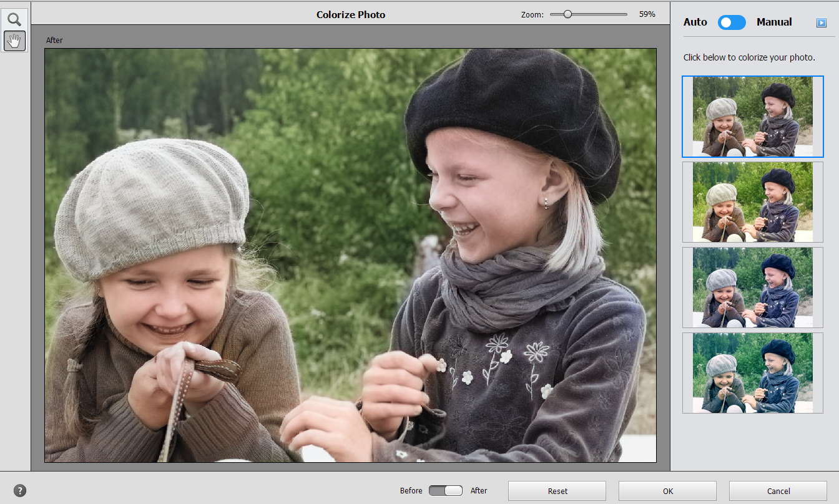839x504 pixels.
Task: Click the Manual mode label
Action: pyautogui.click(x=774, y=22)
